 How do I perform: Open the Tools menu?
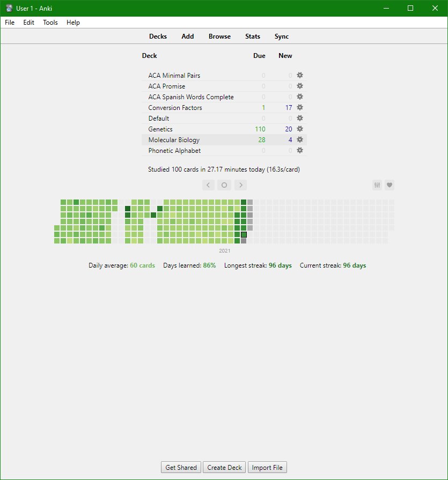pos(50,23)
